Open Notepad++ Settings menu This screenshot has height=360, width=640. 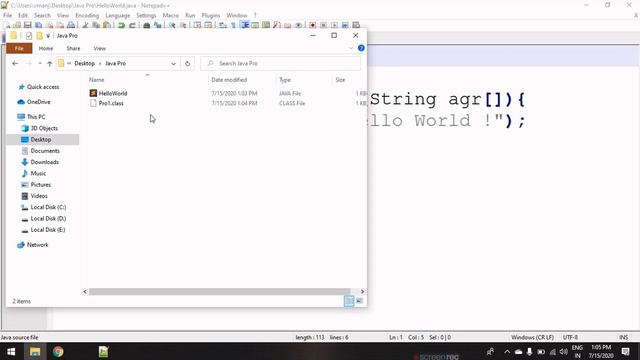(146, 16)
